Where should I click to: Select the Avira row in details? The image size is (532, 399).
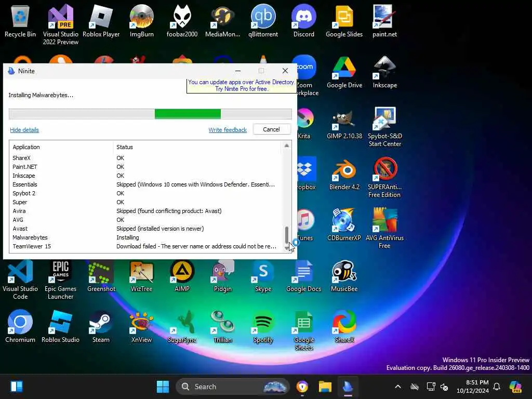tap(147, 211)
